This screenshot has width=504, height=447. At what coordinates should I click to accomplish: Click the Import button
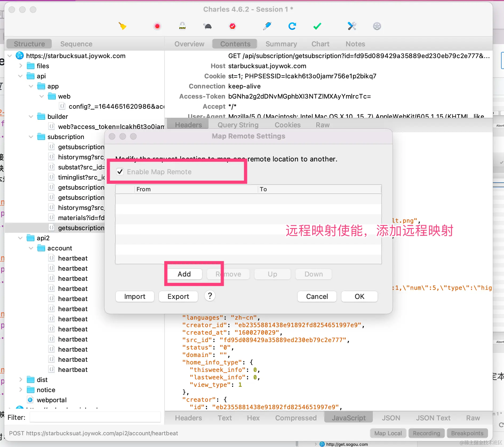135,296
